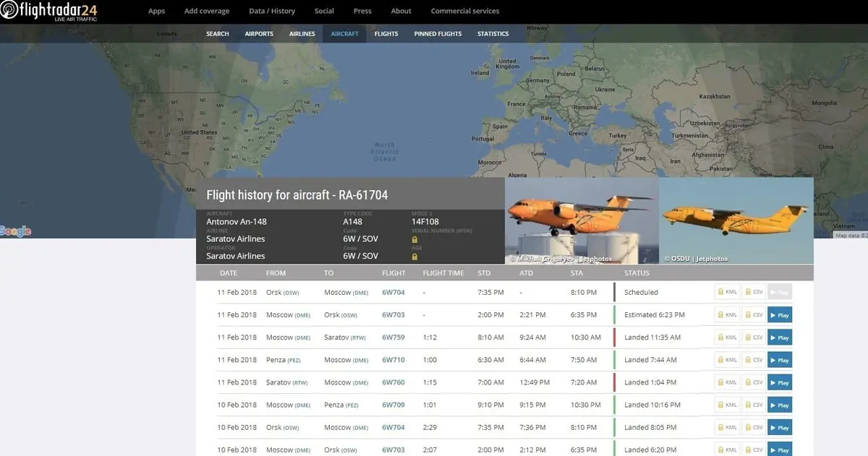Viewport: 868px width, 456px height.
Task: Click status 'Landed 11:35 AM'
Action: coord(652,337)
